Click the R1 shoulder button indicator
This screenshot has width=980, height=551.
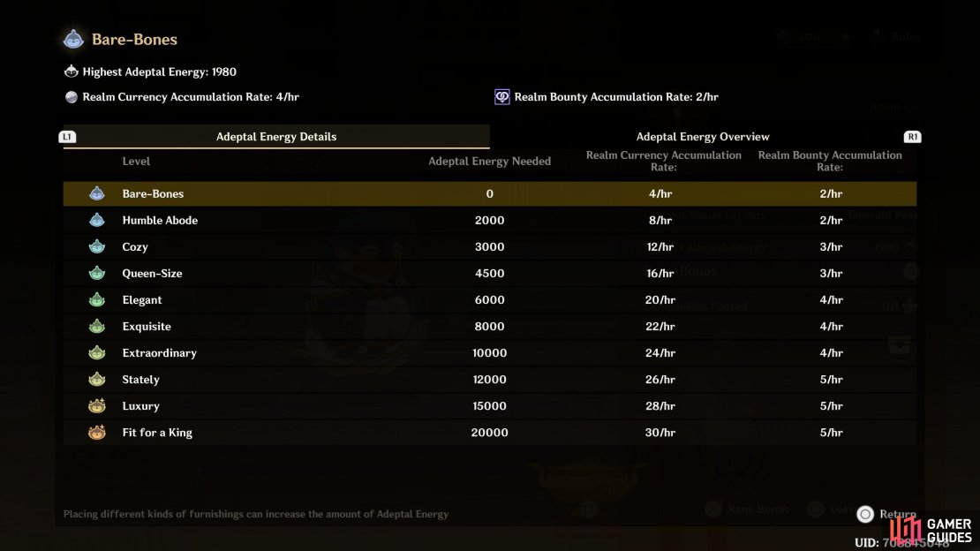coord(913,137)
